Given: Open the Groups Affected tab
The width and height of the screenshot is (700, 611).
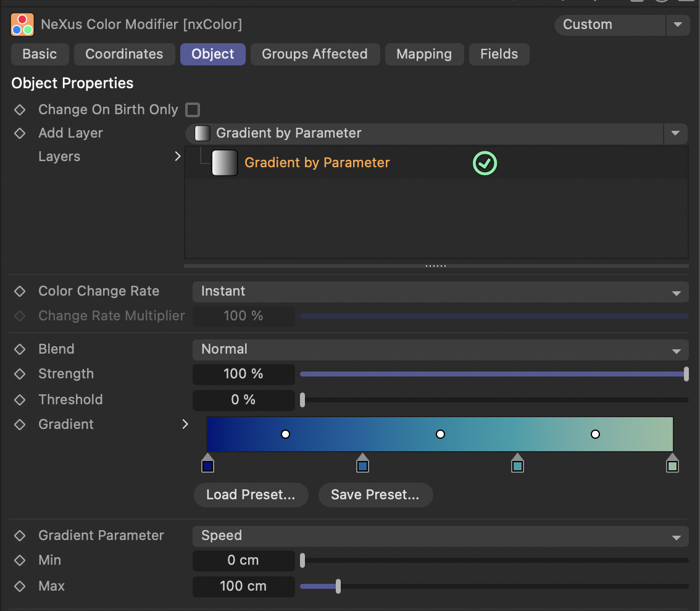Looking at the screenshot, I should (x=315, y=54).
